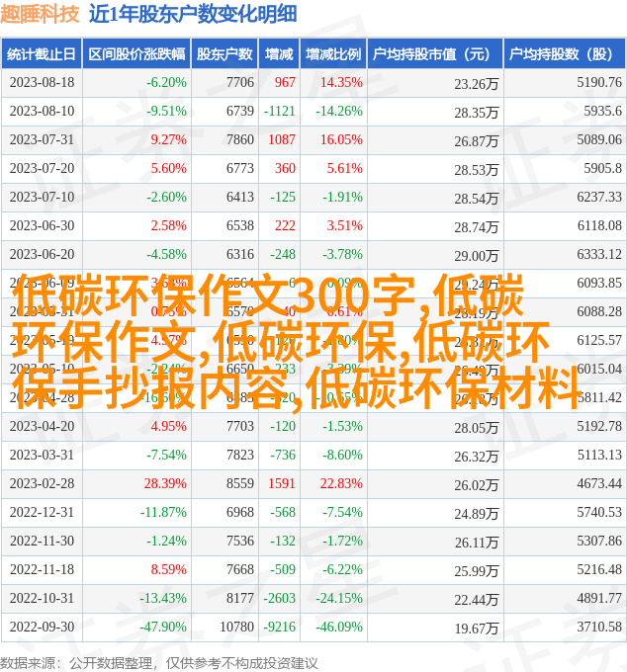Click the 户均持股数(股) column header
627x672 pixels.
click(565, 54)
